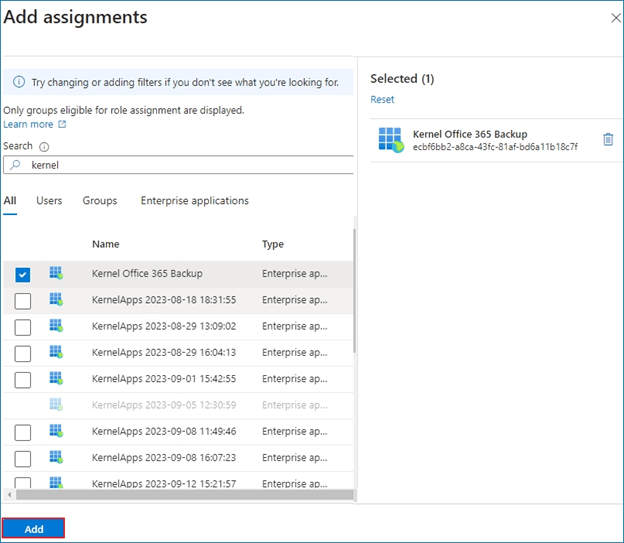The image size is (624, 543).
Task: Click the search magnifier icon
Action: pos(15,165)
